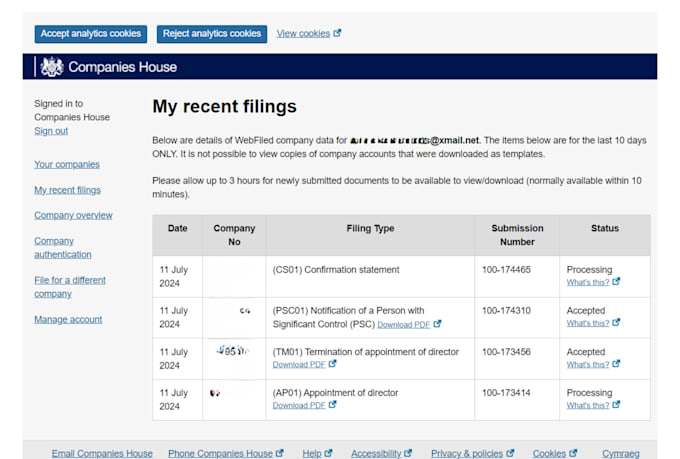Click the Email Companies House footer link

[x=102, y=453]
